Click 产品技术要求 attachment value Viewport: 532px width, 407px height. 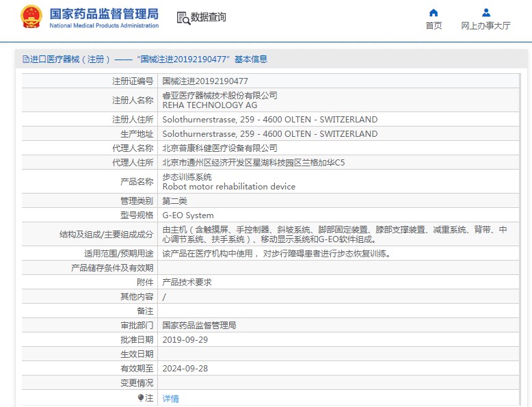[x=187, y=283]
